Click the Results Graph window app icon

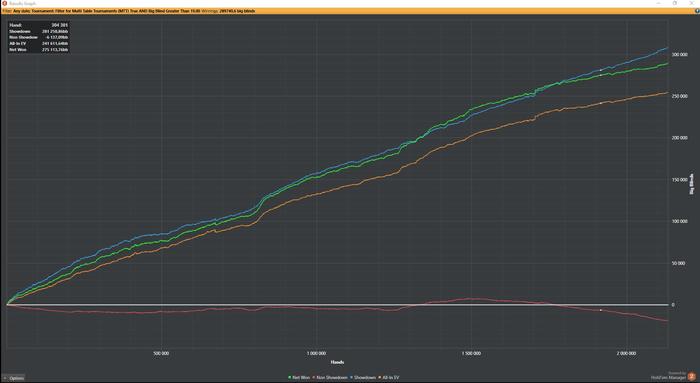click(x=4, y=3)
